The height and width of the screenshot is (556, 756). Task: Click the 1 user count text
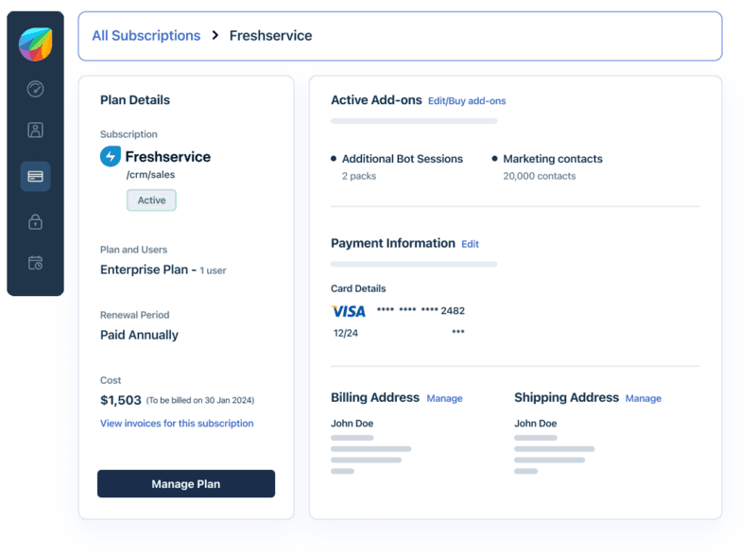click(213, 270)
